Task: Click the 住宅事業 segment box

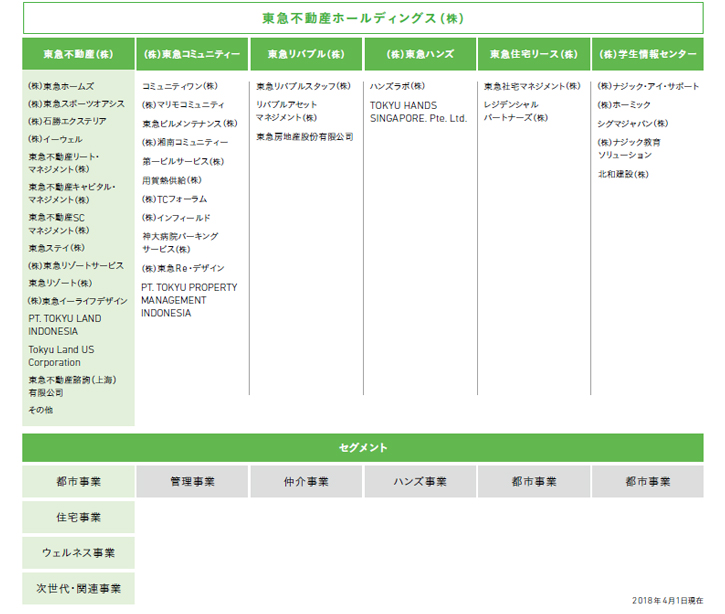Action: coord(78,517)
